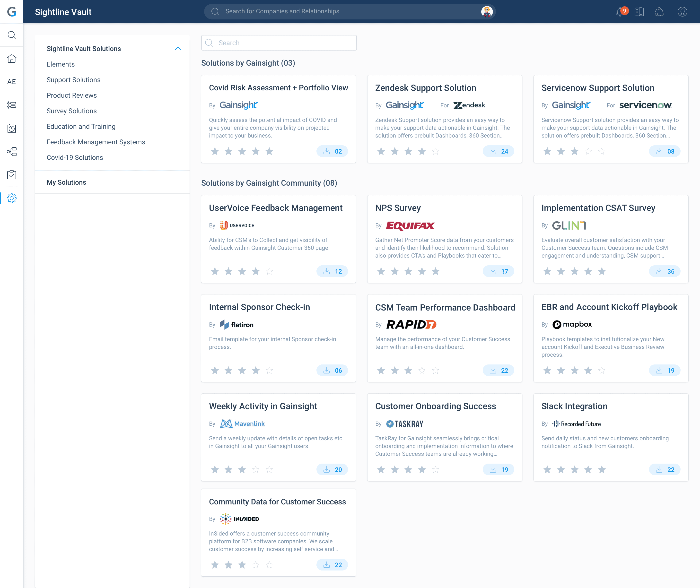700x588 pixels.
Task: Open the Implementation CSAT Survey card title
Action: [x=598, y=208]
